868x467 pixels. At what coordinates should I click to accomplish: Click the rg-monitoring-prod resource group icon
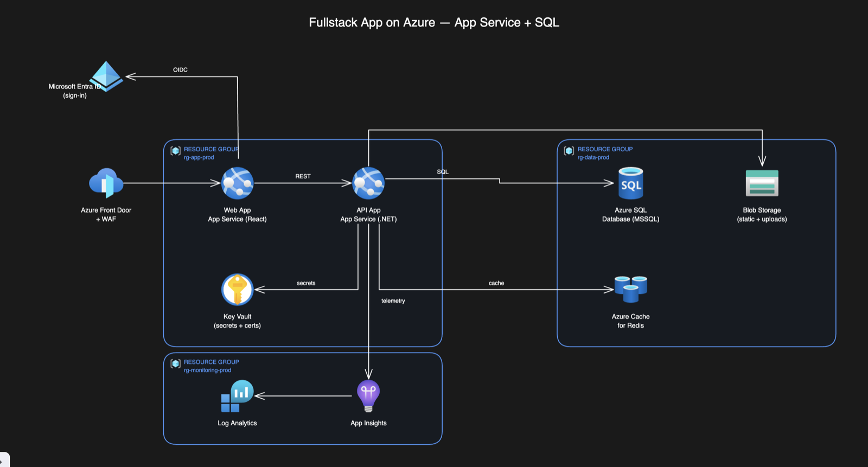[x=175, y=363]
